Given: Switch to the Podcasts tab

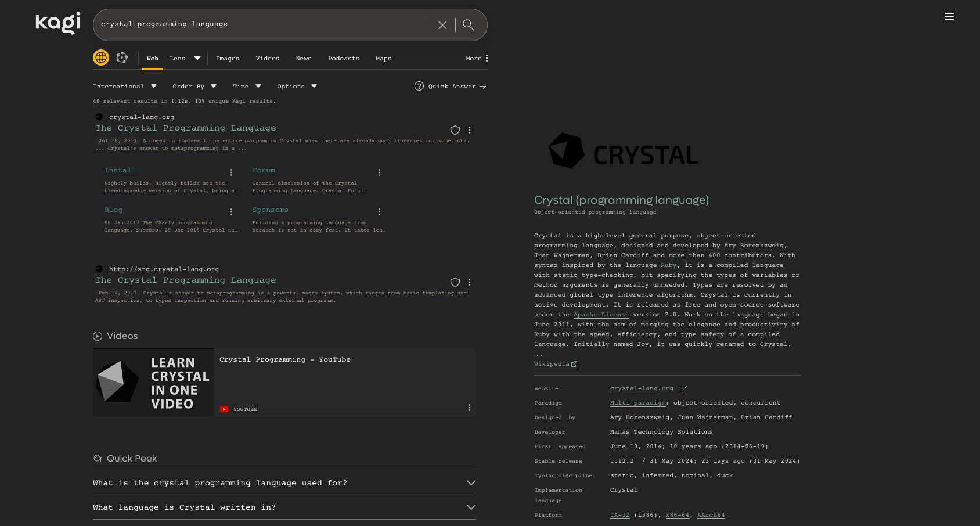Looking at the screenshot, I should point(343,58).
